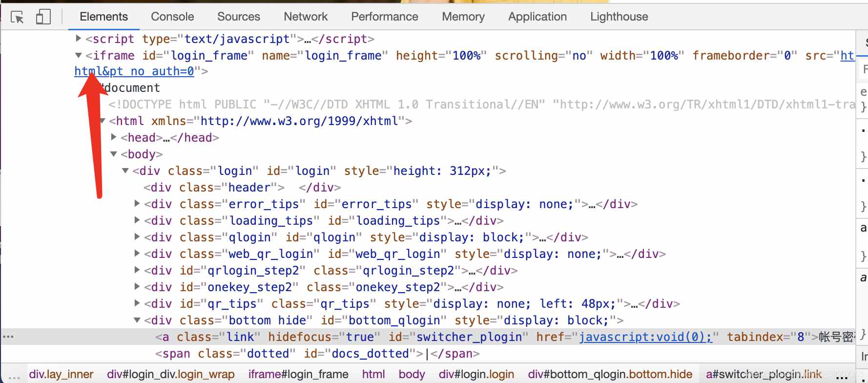868x383 pixels.
Task: Click the login_frame id attribute value
Action: [x=209, y=55]
